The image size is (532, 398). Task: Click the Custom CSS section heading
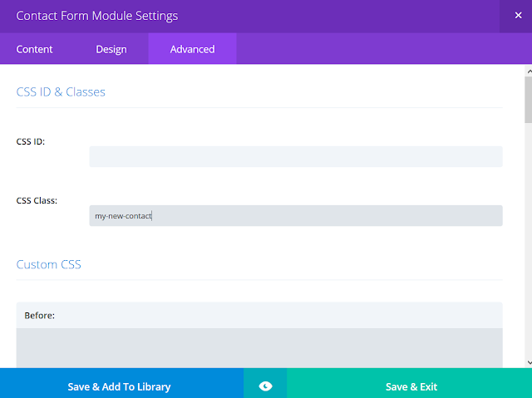click(x=48, y=264)
